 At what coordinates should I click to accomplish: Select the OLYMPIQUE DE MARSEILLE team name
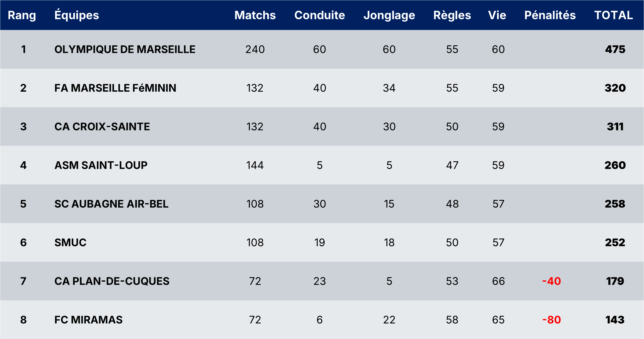click(x=125, y=49)
